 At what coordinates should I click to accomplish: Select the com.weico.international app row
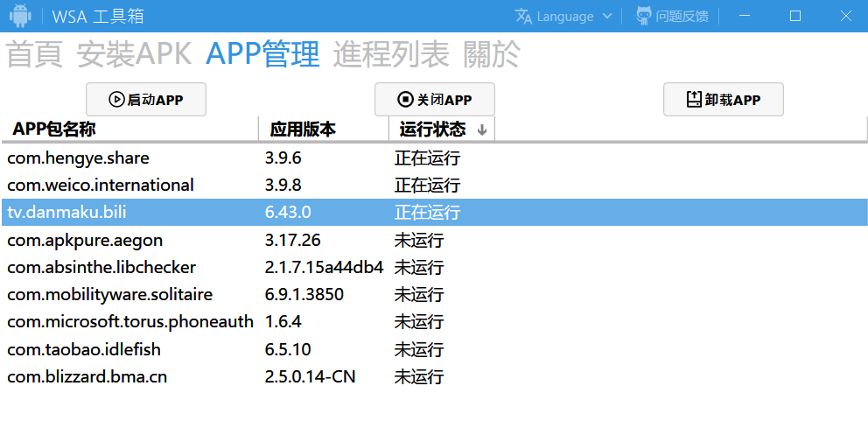pos(101,186)
